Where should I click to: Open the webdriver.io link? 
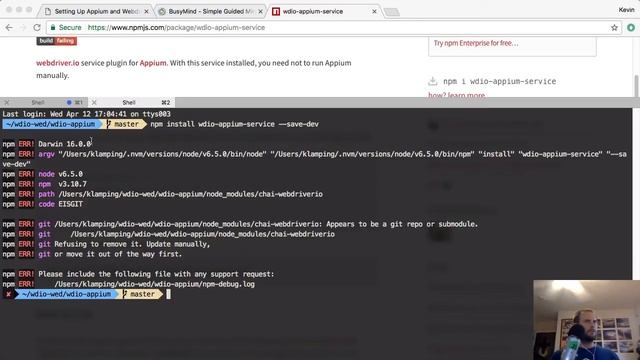tap(58, 63)
